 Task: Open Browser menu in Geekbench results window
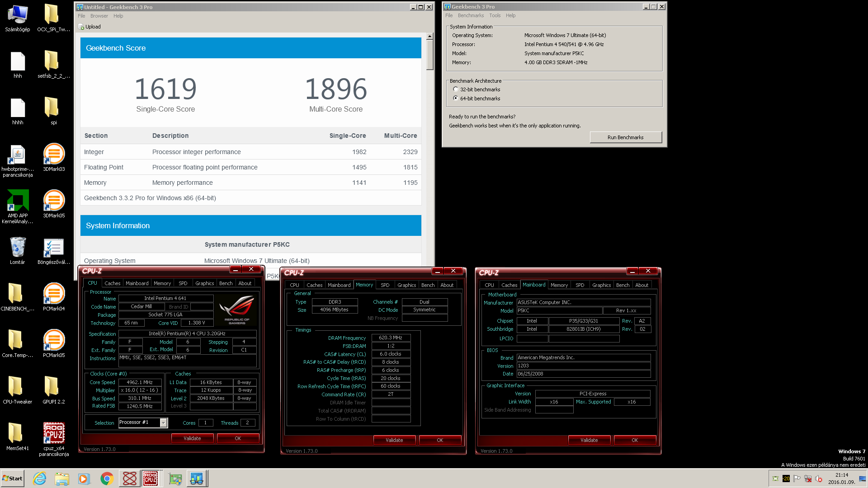coord(99,16)
